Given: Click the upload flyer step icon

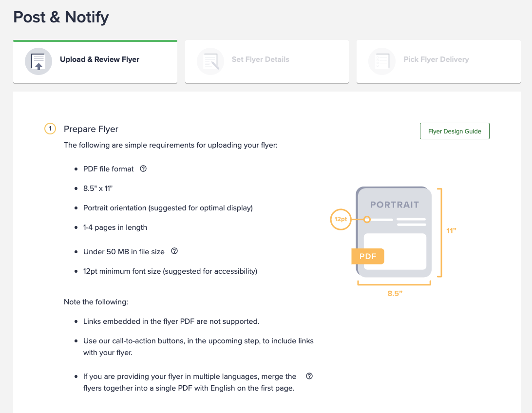Looking at the screenshot, I should [x=38, y=61].
